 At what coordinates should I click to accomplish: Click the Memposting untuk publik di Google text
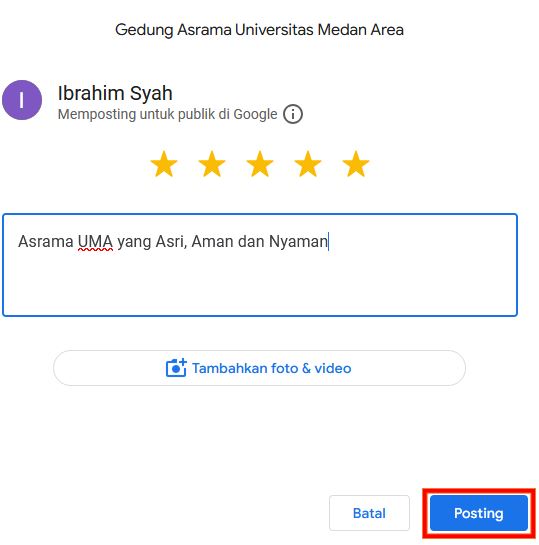(168, 114)
